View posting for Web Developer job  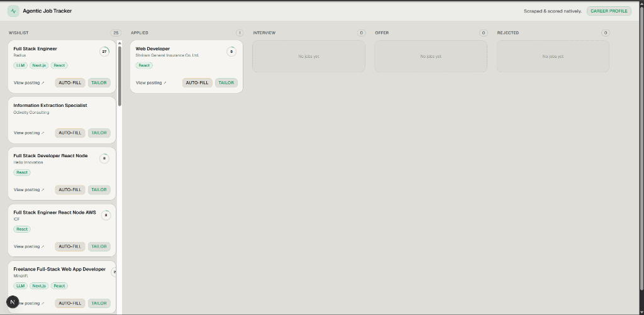151,83
